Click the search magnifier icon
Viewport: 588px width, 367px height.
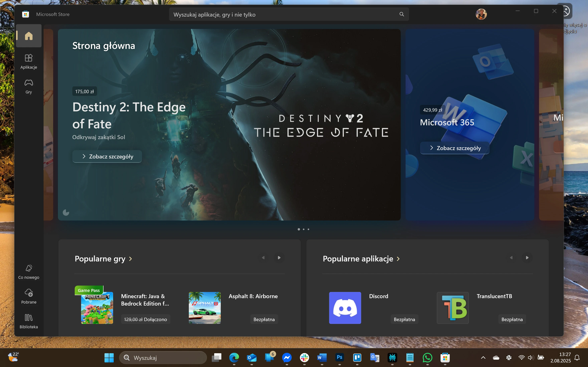(x=402, y=14)
